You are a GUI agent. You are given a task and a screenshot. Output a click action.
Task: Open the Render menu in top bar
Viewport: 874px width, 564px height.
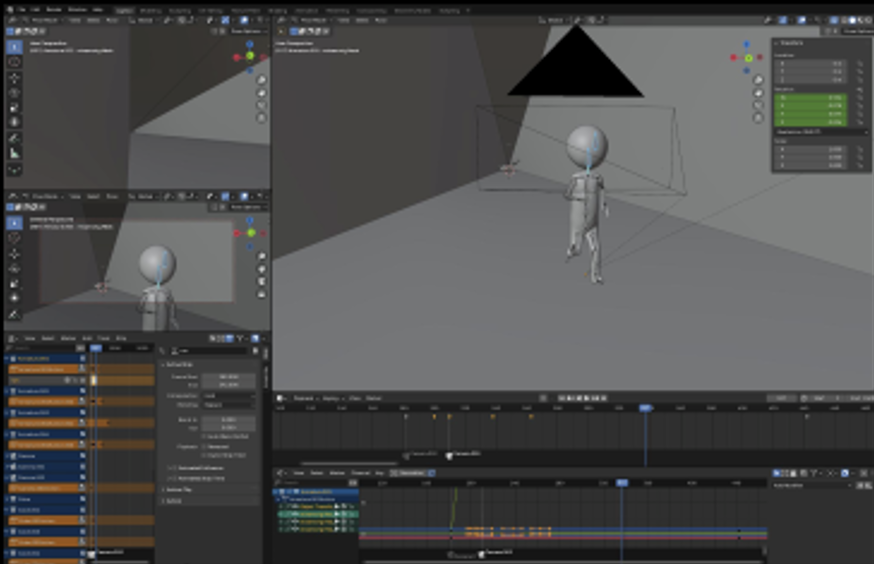pos(54,9)
